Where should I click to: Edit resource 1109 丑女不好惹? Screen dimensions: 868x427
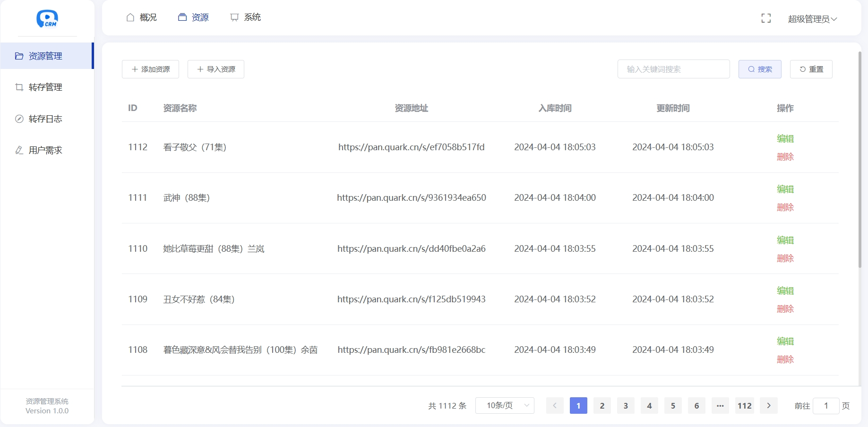[785, 290]
